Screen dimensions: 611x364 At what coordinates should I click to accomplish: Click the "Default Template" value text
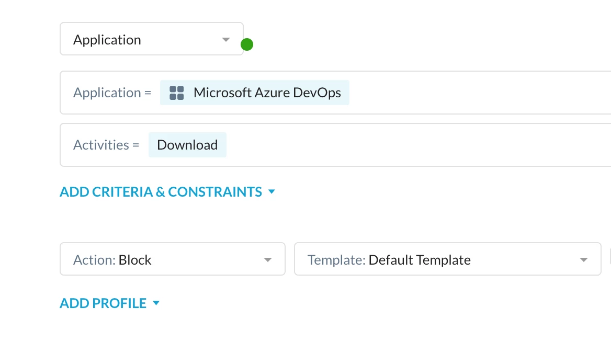pyautogui.click(x=420, y=260)
